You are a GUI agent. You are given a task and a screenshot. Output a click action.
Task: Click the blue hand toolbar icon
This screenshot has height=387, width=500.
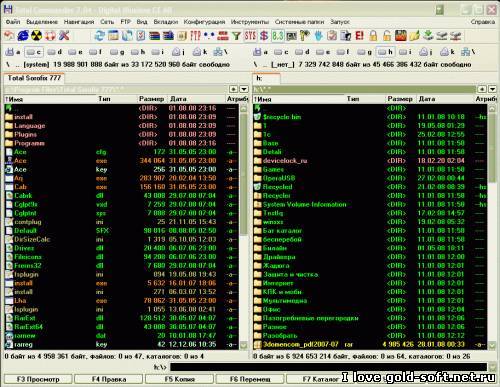click(x=318, y=35)
